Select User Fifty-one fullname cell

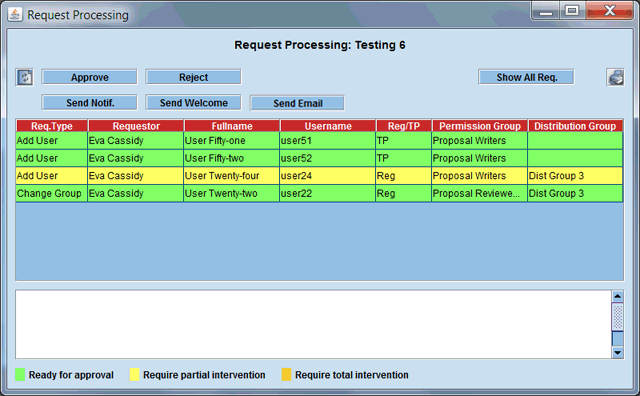tap(231, 140)
